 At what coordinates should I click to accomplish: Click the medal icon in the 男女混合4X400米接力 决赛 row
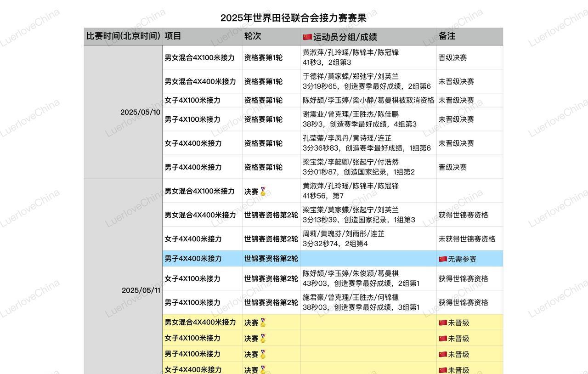coord(263,323)
